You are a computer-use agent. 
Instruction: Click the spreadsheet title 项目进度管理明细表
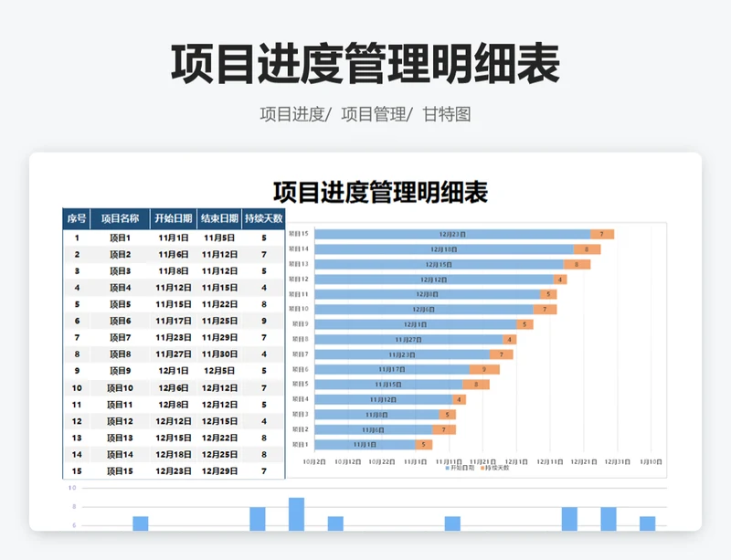click(381, 192)
